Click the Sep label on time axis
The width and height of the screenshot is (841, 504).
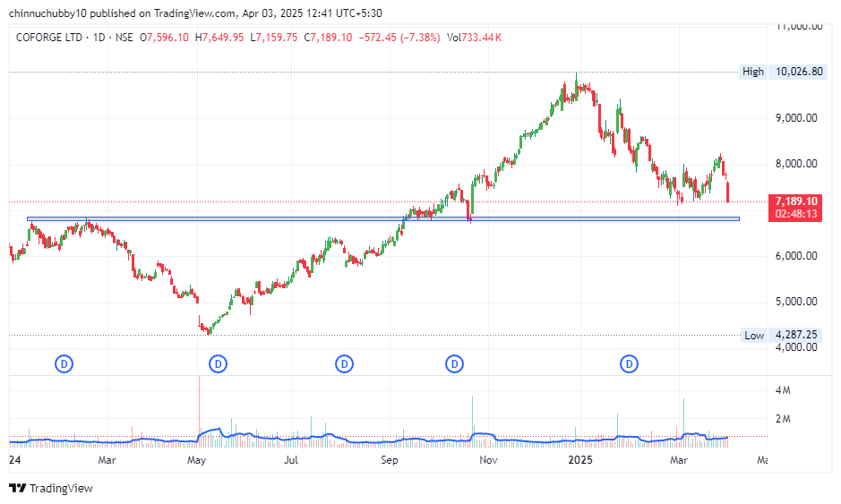coord(390,460)
